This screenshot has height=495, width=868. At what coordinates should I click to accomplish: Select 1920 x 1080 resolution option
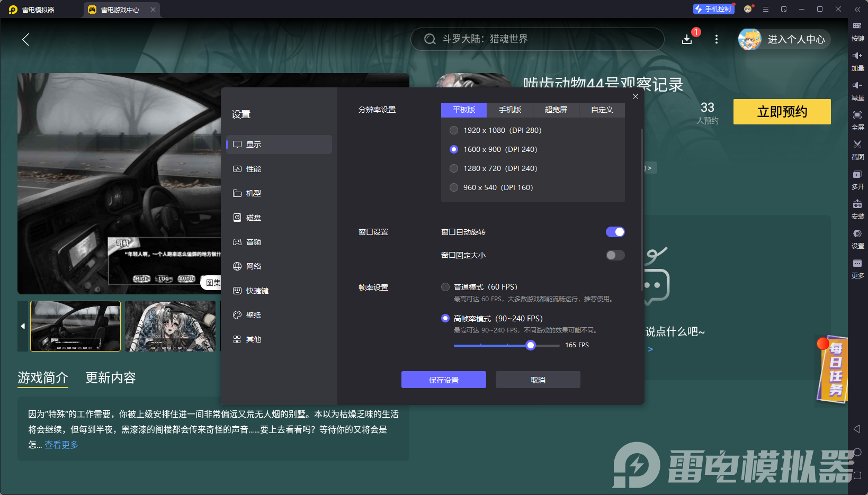pyautogui.click(x=454, y=130)
